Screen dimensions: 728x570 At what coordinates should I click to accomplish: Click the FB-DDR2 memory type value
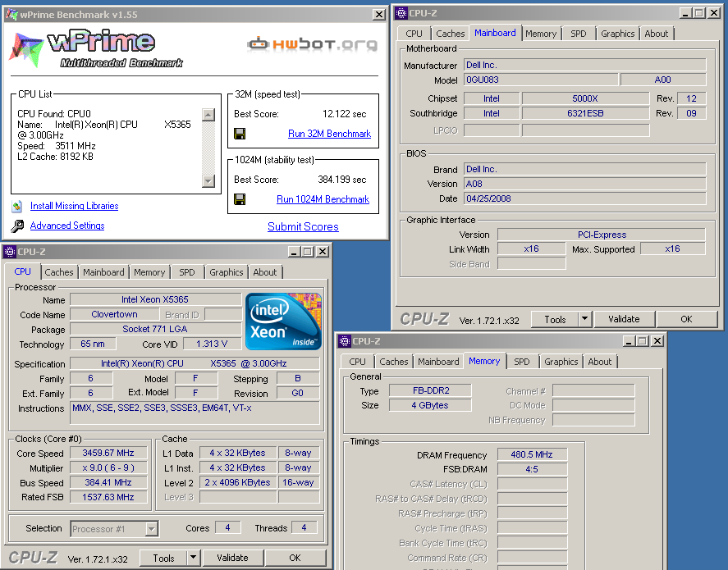[x=430, y=390]
